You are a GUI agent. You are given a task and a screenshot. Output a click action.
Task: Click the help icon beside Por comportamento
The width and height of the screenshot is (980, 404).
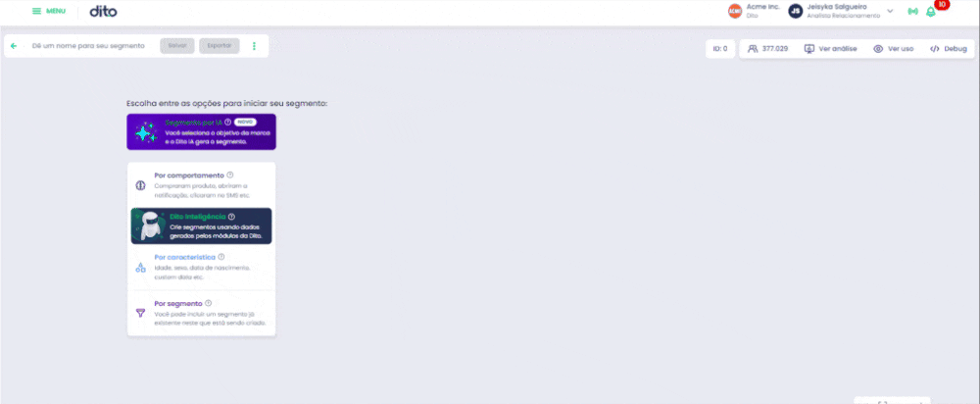pyautogui.click(x=230, y=176)
